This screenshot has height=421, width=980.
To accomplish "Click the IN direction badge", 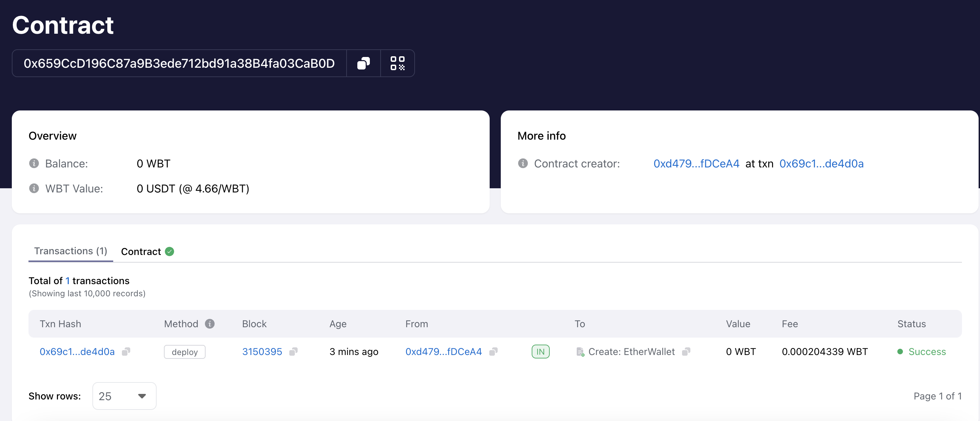I will tap(540, 351).
